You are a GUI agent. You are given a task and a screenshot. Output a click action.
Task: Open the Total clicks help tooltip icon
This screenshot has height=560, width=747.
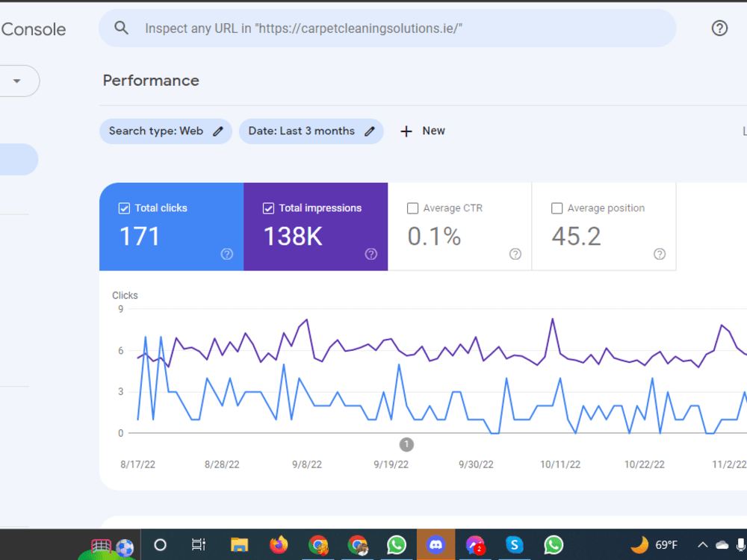[227, 254]
